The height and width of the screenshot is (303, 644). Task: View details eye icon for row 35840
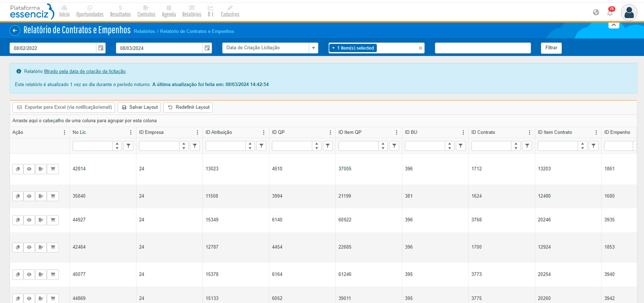tap(29, 196)
